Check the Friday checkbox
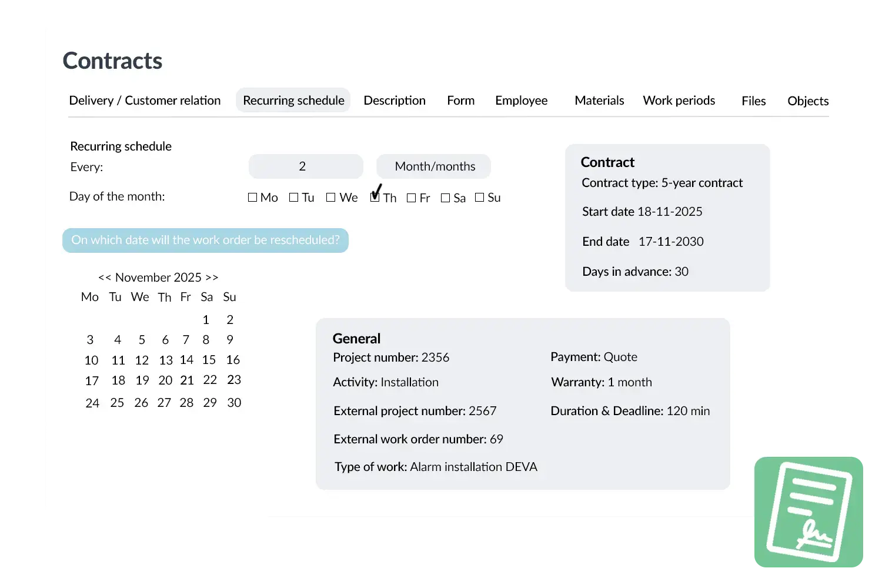 [411, 198]
